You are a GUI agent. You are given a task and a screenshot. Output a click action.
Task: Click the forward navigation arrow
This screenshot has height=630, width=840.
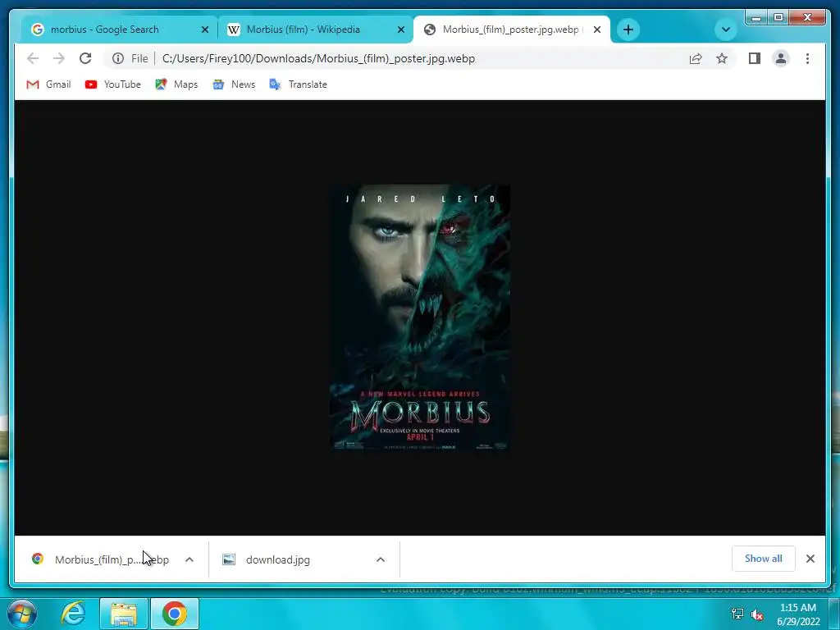tap(58, 58)
